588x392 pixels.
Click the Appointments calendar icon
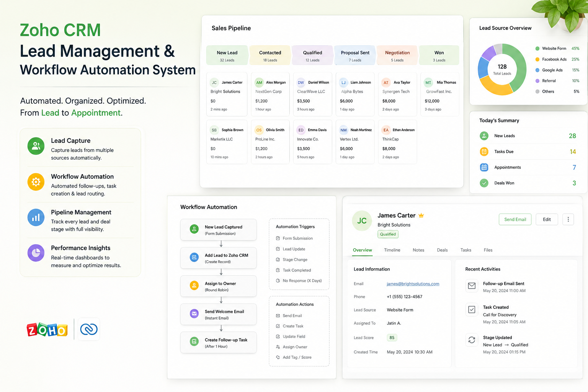(x=484, y=167)
